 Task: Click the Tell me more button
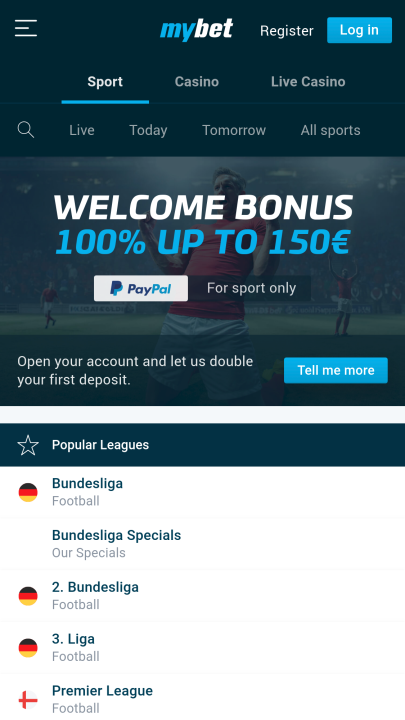point(336,370)
